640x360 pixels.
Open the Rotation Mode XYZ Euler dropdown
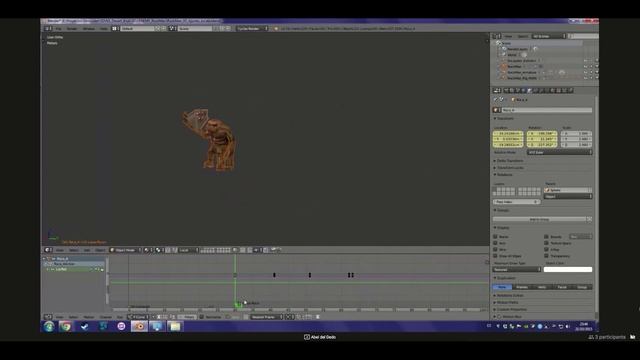coord(559,152)
